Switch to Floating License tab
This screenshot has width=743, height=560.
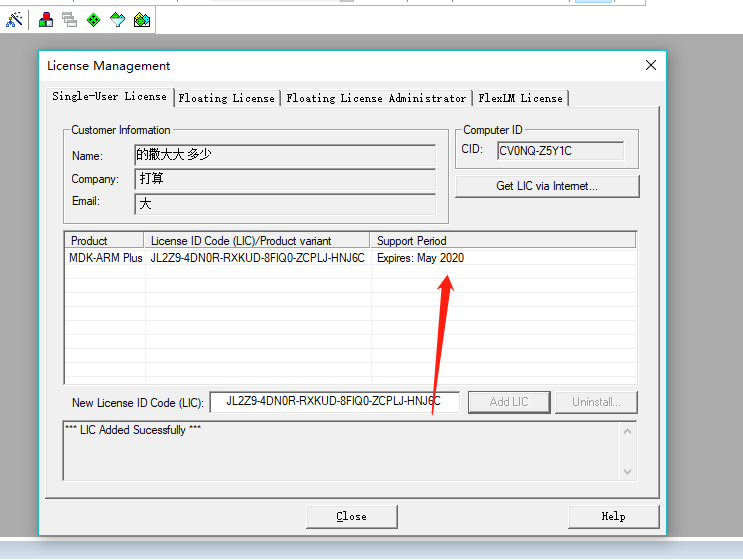point(227,99)
